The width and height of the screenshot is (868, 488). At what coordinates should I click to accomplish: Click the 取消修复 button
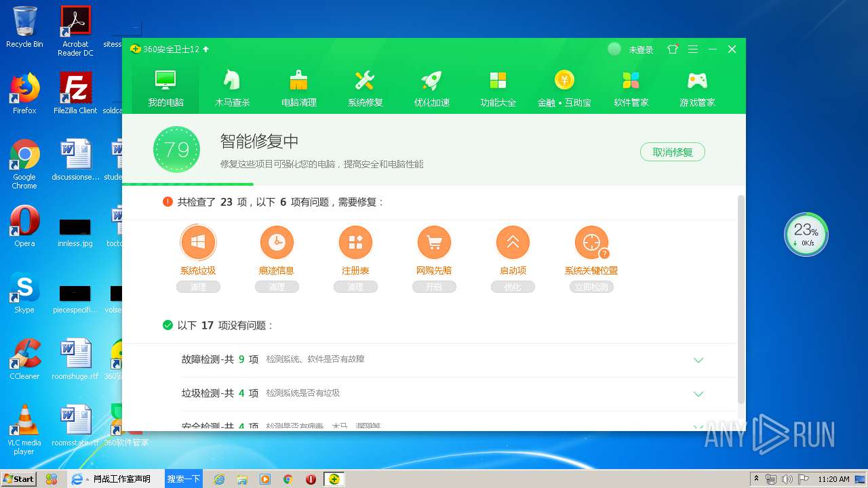coord(672,152)
